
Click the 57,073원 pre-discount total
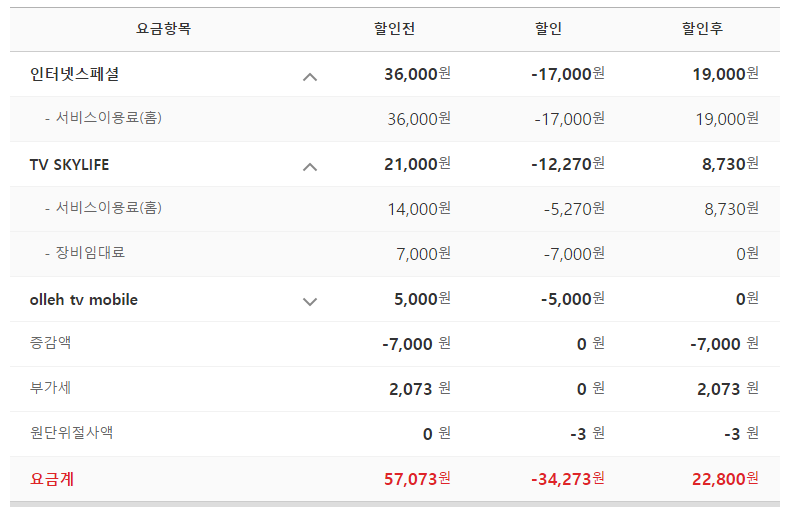coord(417,479)
